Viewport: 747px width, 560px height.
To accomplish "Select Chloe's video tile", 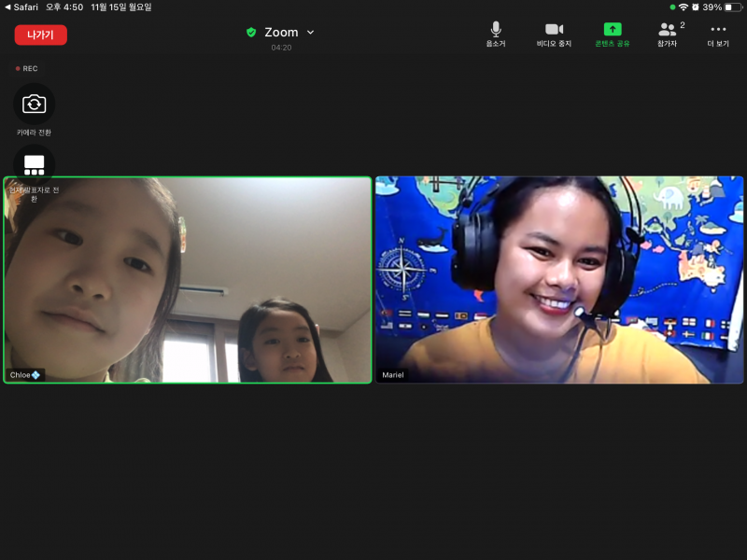I will pos(188,280).
